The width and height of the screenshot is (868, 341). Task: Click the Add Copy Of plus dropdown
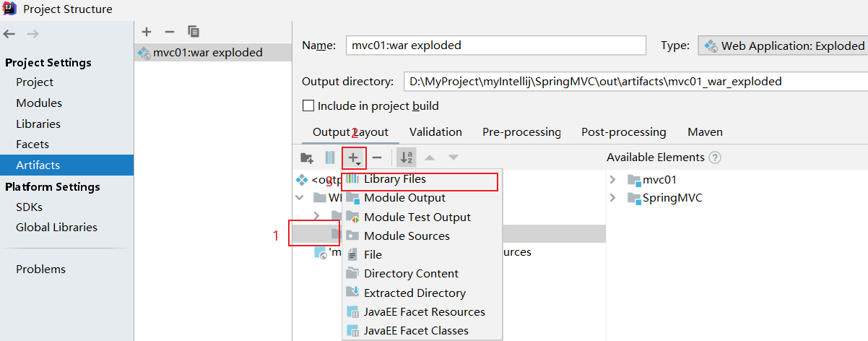(x=354, y=157)
